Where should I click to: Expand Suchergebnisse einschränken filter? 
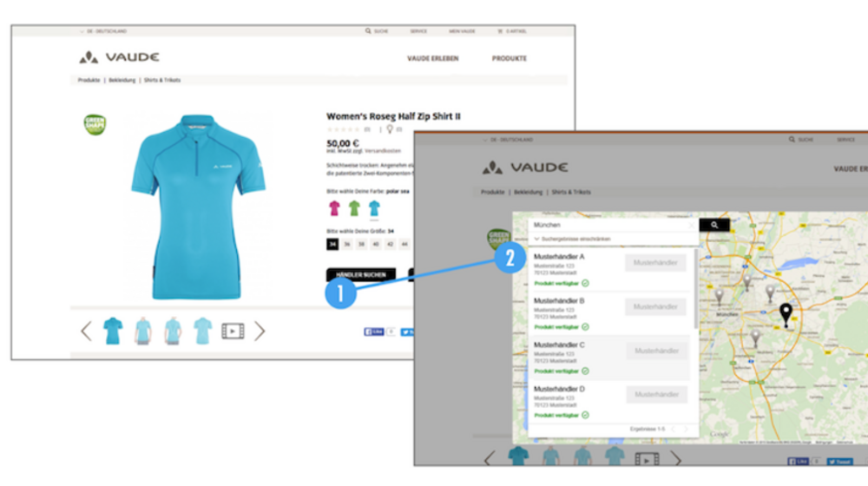click(572, 239)
